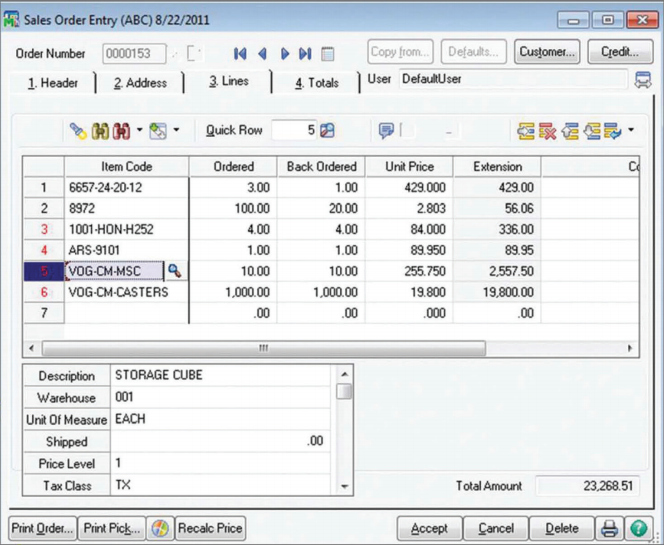Open the line comment bubble icon
Image resolution: width=664 pixels, height=545 pixels.
386,130
